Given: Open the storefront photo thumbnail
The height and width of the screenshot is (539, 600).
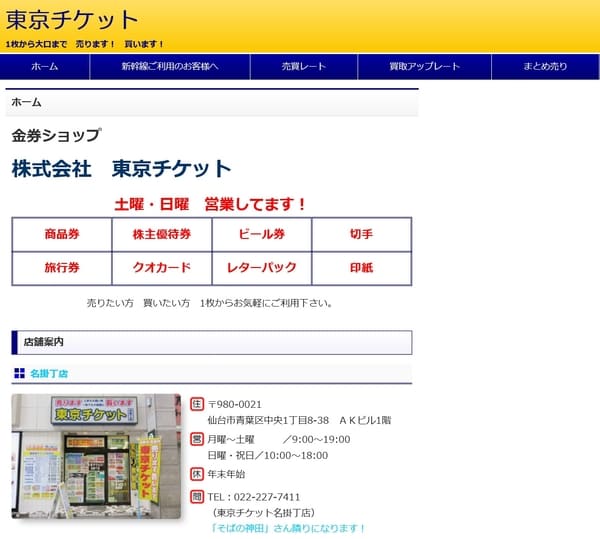Looking at the screenshot, I should point(96,456).
